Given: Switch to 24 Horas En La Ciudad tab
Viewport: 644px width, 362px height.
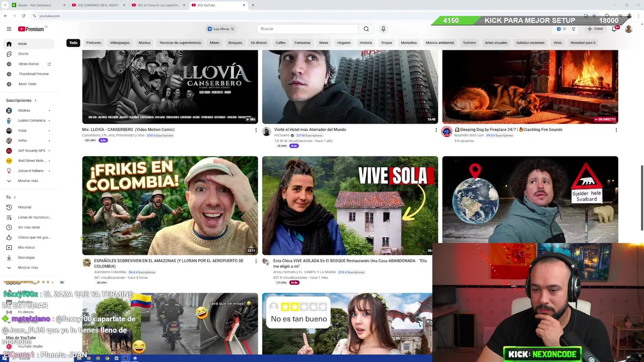Looking at the screenshot, I should [158, 5].
